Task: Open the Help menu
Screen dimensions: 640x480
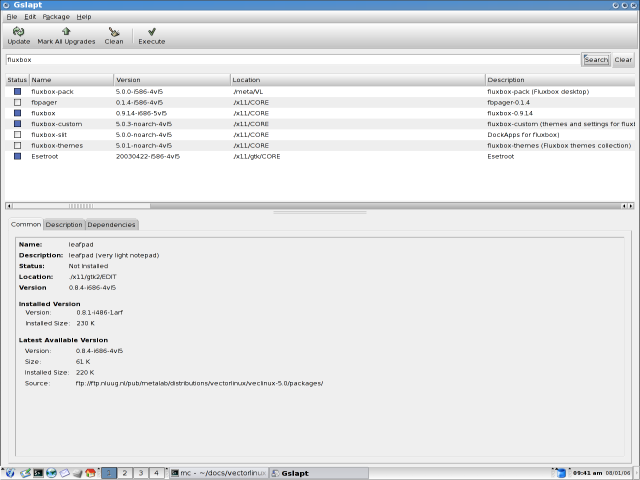Action: 84,17
